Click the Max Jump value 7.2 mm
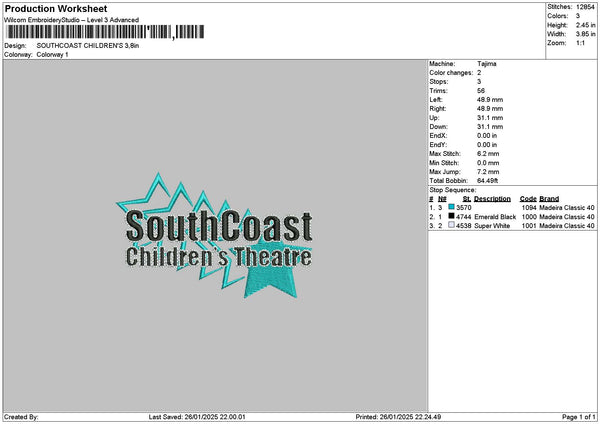This screenshot has width=600, height=424. click(488, 172)
